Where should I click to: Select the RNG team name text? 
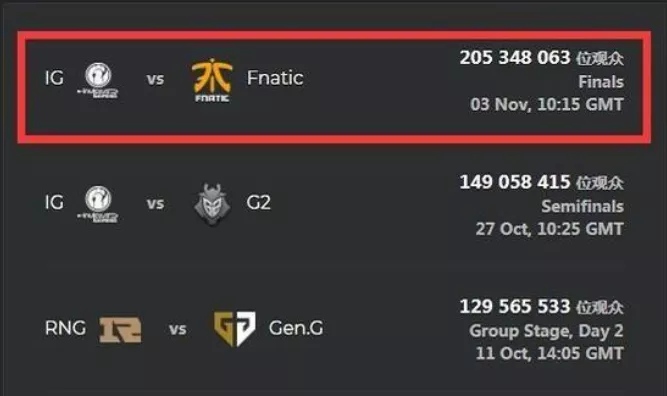click(x=66, y=328)
